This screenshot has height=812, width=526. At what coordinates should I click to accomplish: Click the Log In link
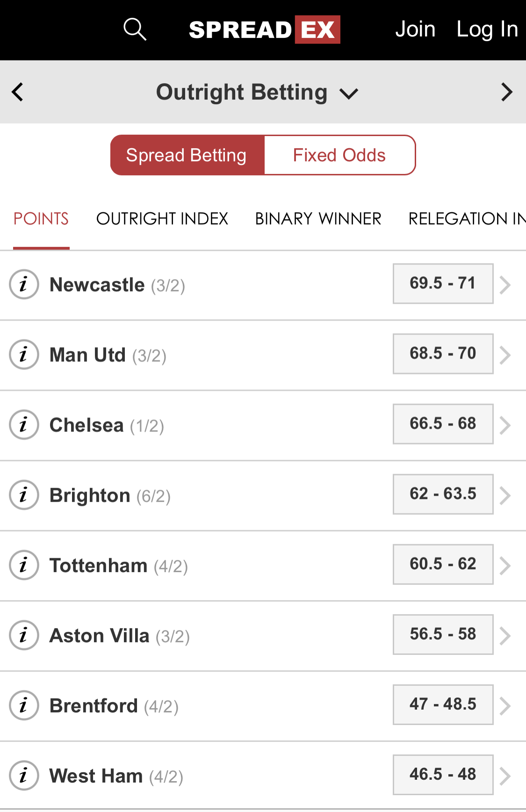(487, 29)
